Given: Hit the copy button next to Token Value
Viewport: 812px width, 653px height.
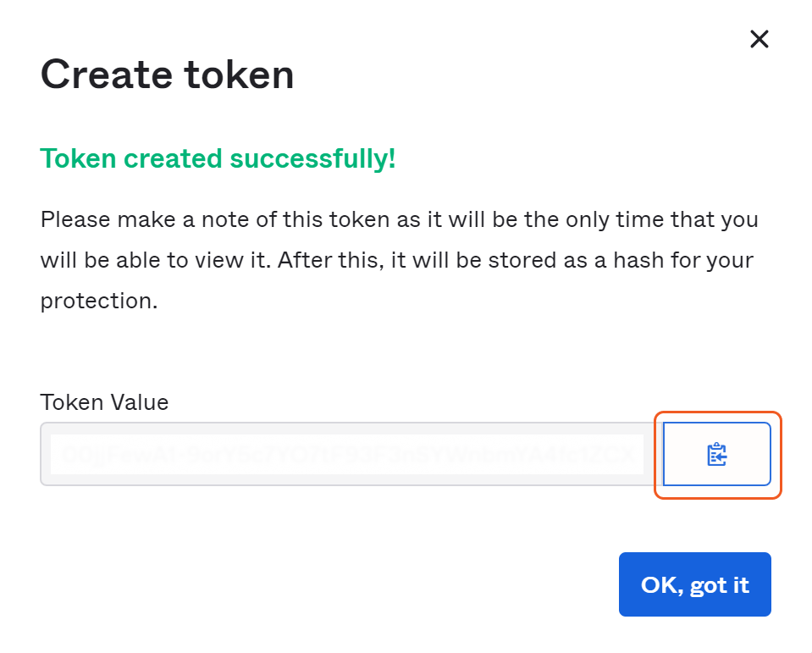Looking at the screenshot, I should (717, 455).
